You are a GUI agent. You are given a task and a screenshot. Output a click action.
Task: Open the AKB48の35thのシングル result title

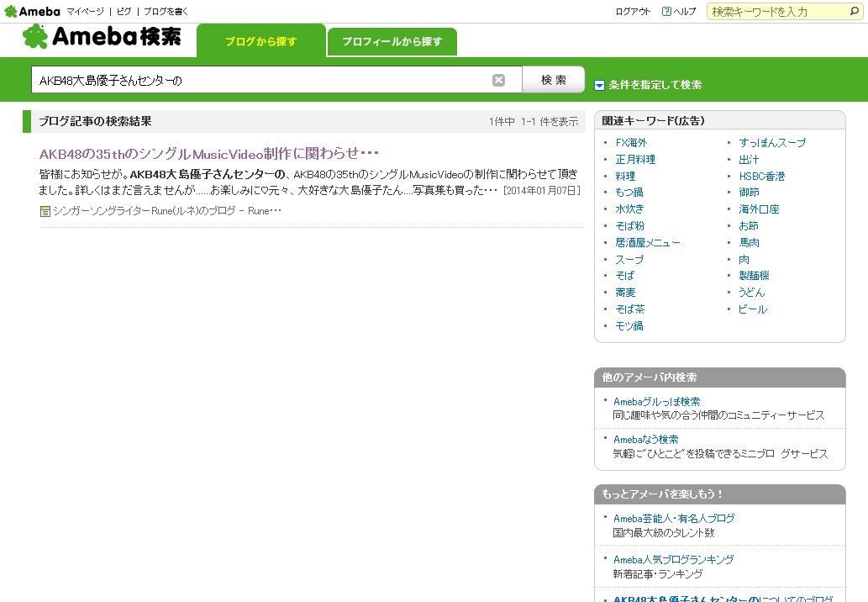(209, 153)
